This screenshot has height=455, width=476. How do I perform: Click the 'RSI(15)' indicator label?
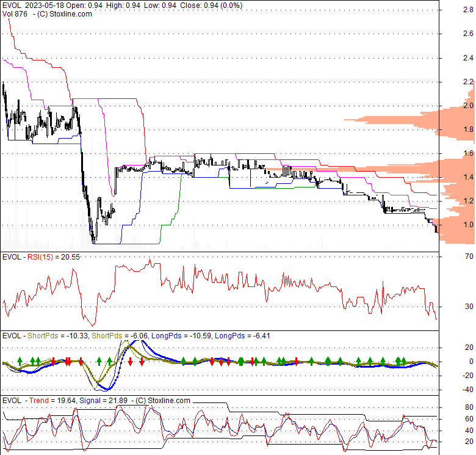(x=40, y=257)
